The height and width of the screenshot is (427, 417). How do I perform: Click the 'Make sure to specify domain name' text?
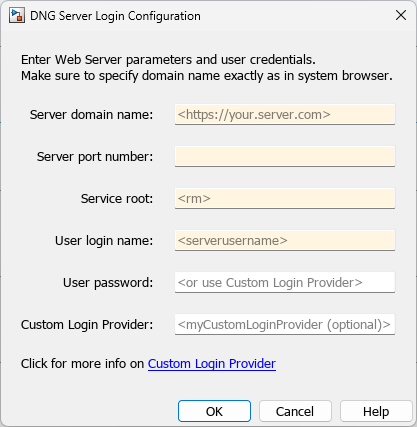click(x=207, y=76)
